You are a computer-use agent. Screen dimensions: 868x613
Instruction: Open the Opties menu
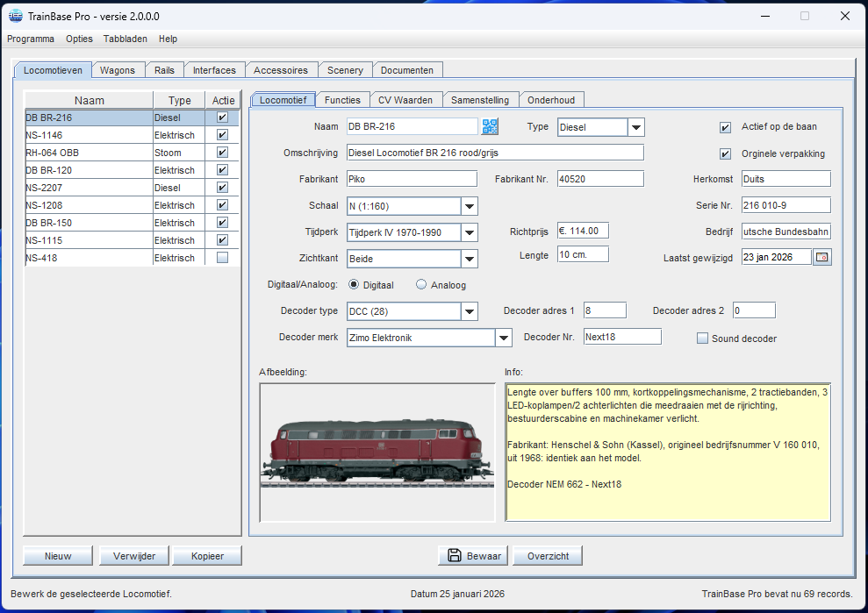pyautogui.click(x=79, y=39)
